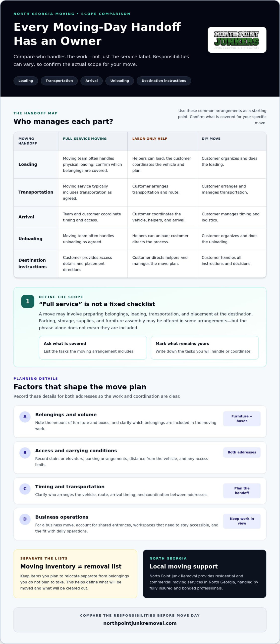Open the Mark what remains yours card
Screen dimensions: 280x644
(205, 348)
